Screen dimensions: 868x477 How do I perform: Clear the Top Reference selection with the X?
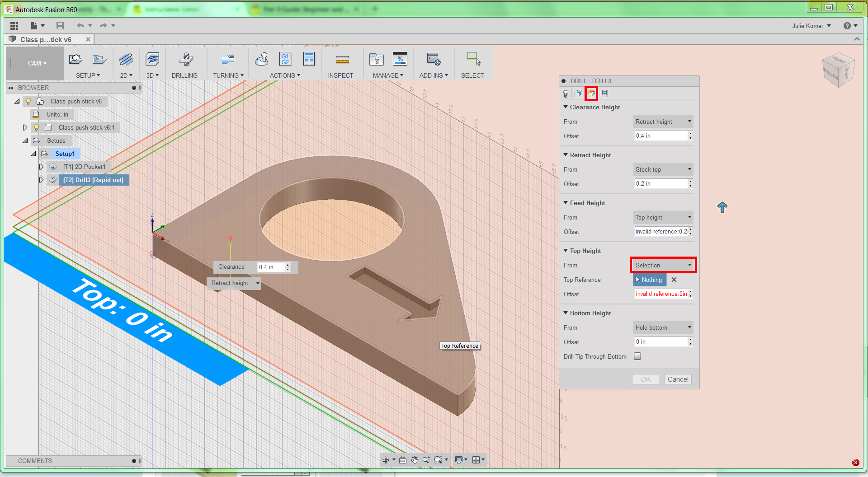tap(674, 280)
